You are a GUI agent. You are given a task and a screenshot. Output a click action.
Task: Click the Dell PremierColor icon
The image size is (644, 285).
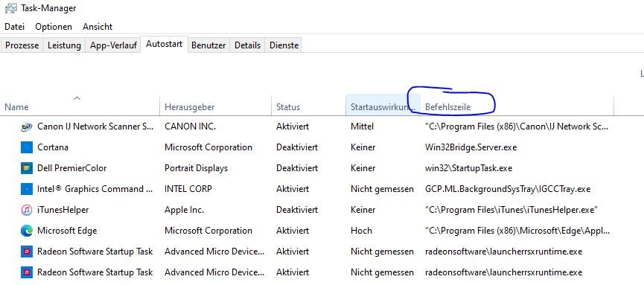click(x=26, y=168)
